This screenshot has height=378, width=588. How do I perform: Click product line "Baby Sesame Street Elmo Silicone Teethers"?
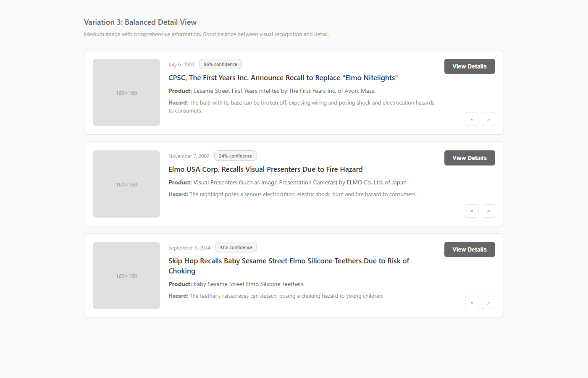click(x=236, y=284)
